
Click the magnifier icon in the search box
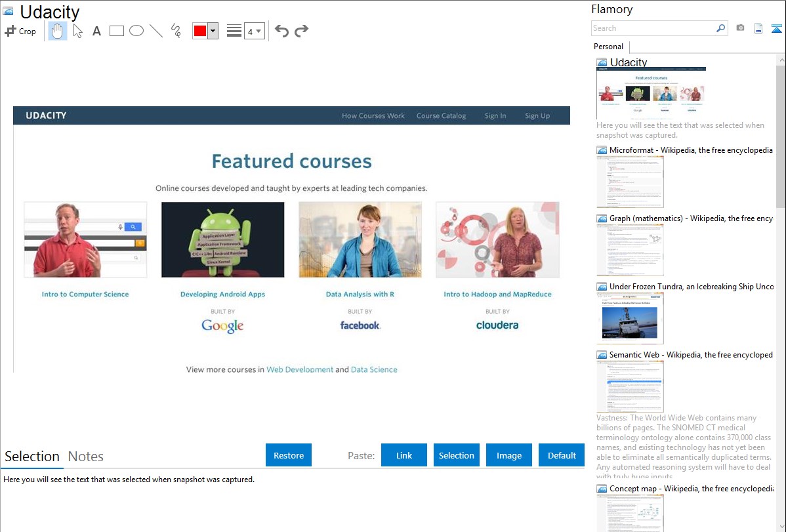(720, 28)
